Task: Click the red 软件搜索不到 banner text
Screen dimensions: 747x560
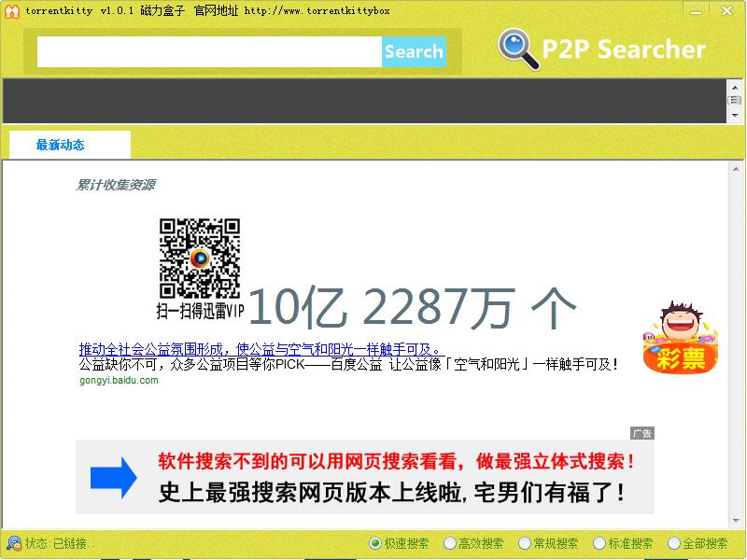Action: pos(396,461)
